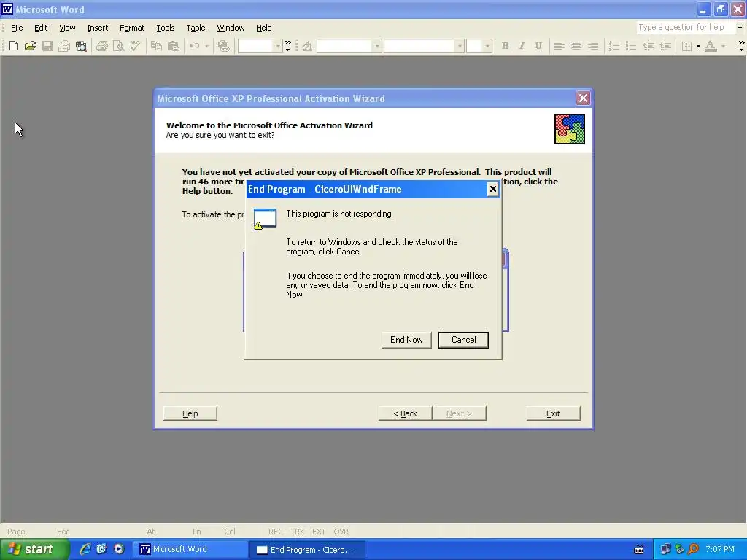Open the Tools menu
This screenshot has width=747, height=560.
pyautogui.click(x=166, y=28)
